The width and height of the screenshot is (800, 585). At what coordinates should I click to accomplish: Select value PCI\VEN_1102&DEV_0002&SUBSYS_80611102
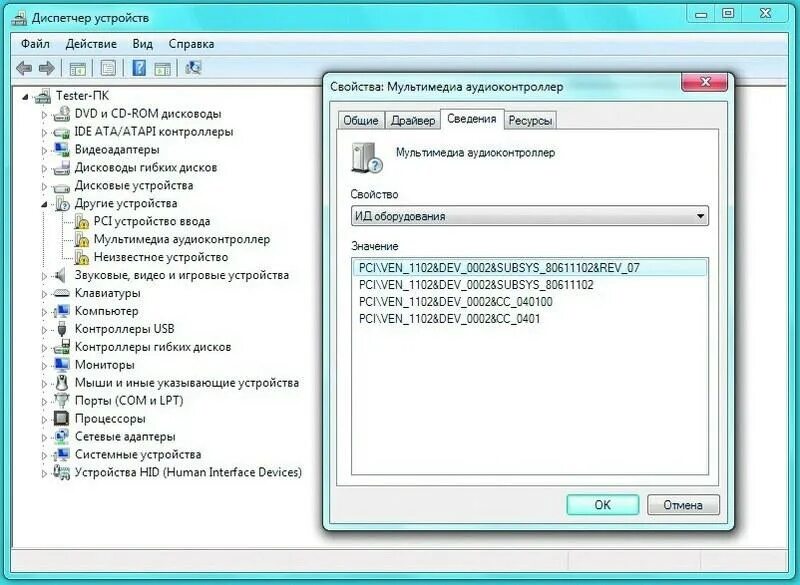tap(476, 285)
